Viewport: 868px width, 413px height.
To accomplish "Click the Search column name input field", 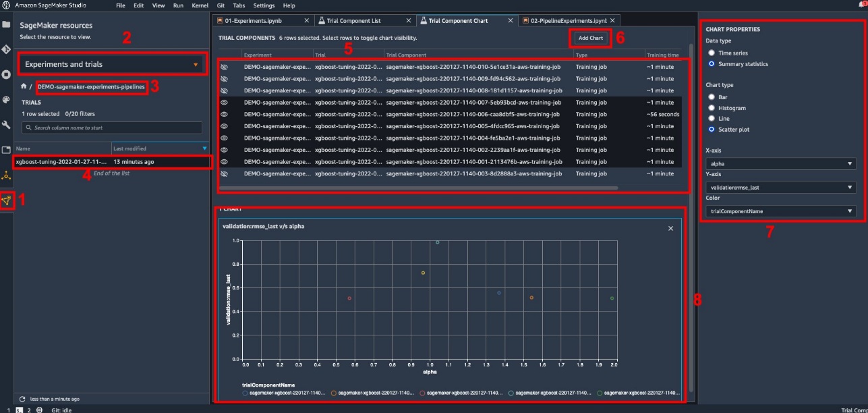I will [x=112, y=128].
